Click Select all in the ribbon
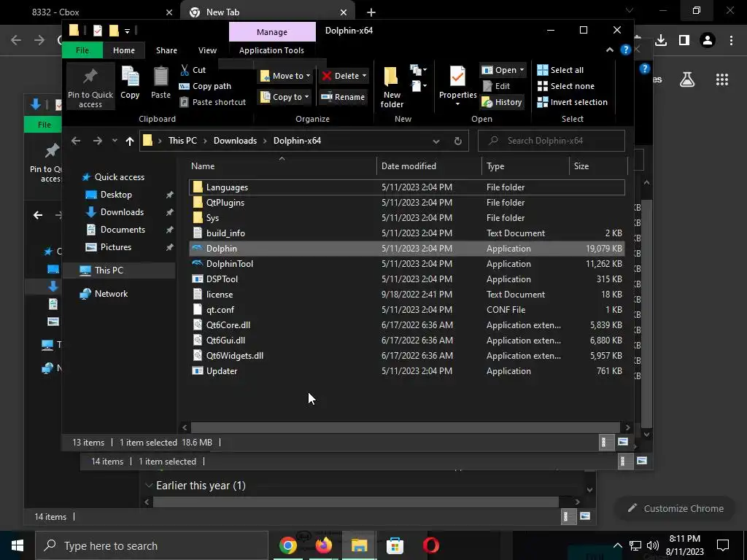The height and width of the screenshot is (560, 747). tap(560, 70)
